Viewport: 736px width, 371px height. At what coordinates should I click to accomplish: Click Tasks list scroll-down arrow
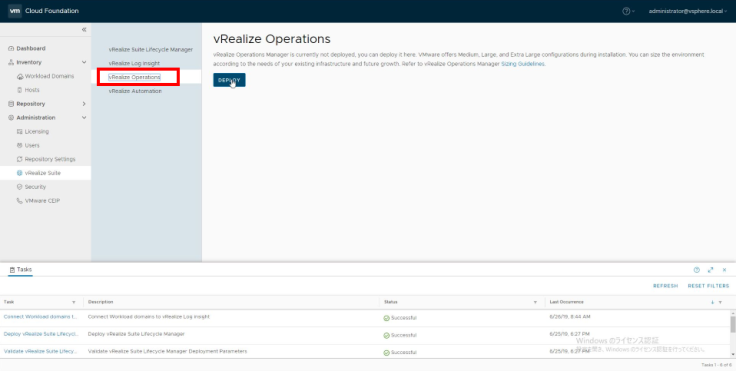pyautogui.click(x=733, y=354)
